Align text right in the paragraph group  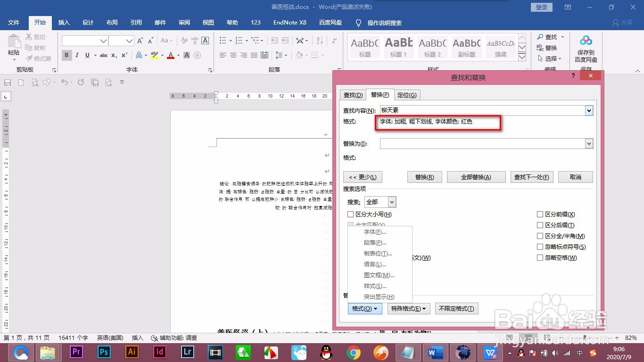(x=244, y=55)
